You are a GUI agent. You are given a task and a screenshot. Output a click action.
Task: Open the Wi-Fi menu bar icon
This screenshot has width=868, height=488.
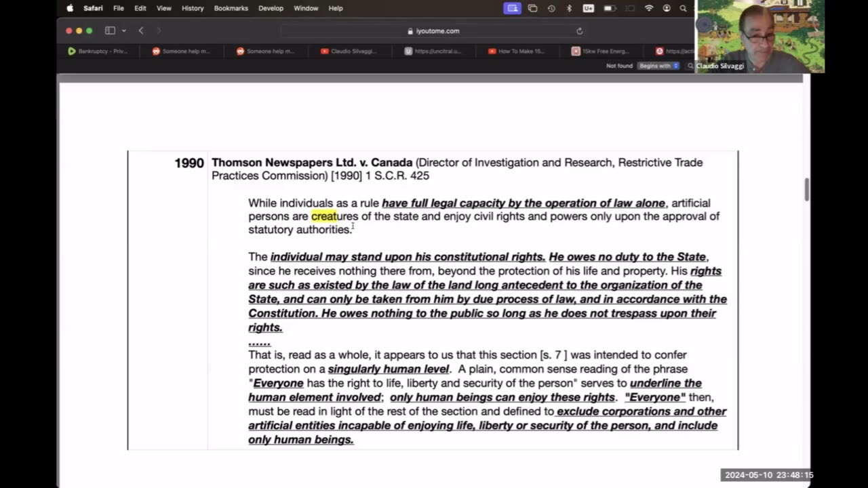coord(649,8)
